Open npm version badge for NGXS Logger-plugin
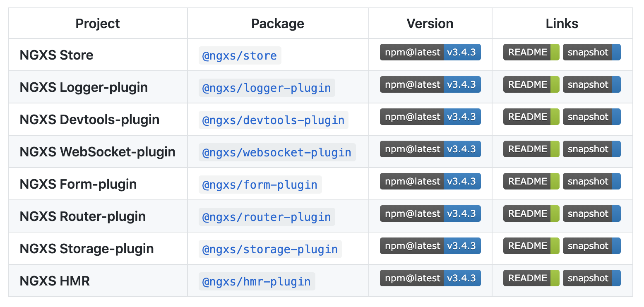This screenshot has height=307, width=644. point(430,85)
